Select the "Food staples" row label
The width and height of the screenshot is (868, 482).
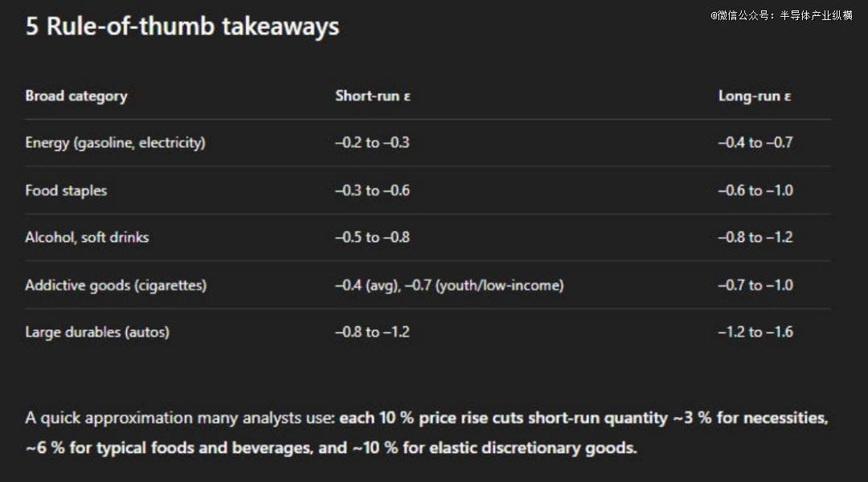[x=66, y=190]
